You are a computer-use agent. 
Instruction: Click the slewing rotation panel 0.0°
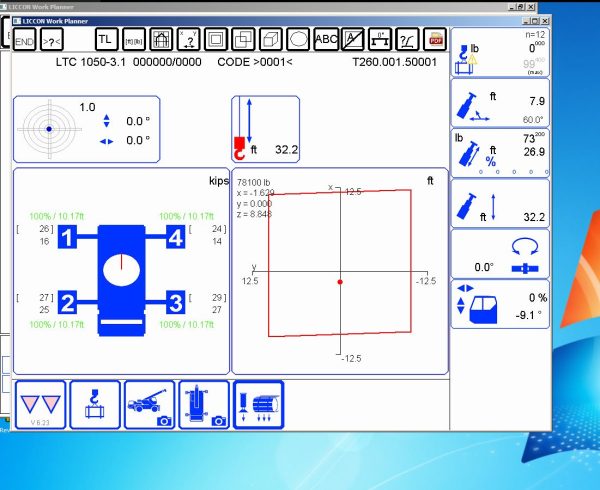click(x=500, y=254)
